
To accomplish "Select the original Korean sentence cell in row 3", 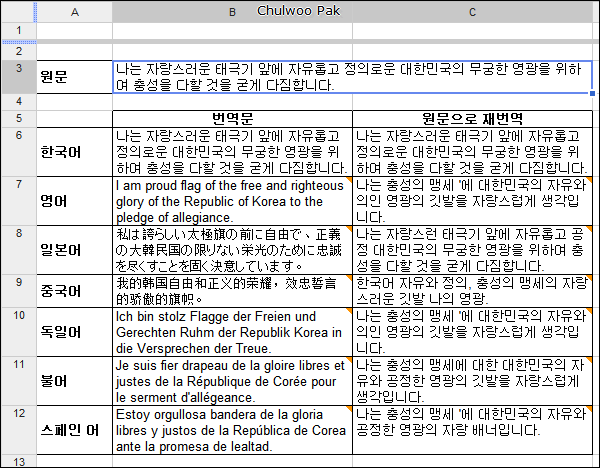I will [x=352, y=77].
